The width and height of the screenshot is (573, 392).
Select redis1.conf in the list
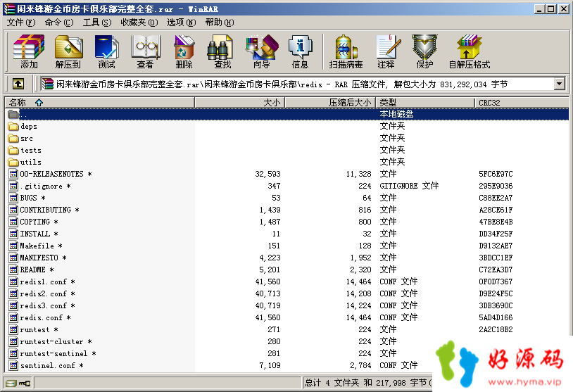(43, 282)
